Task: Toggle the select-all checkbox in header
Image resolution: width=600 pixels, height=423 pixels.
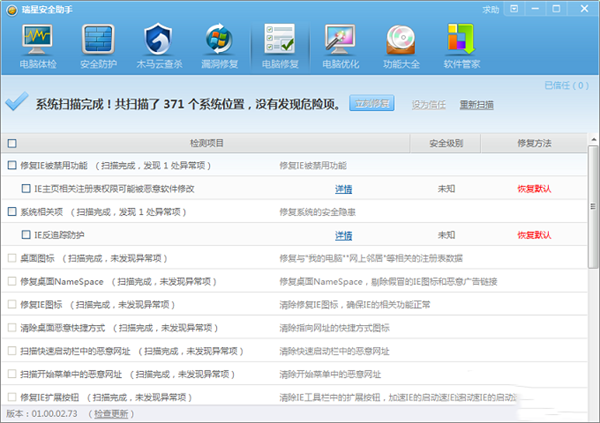Action: (12, 143)
